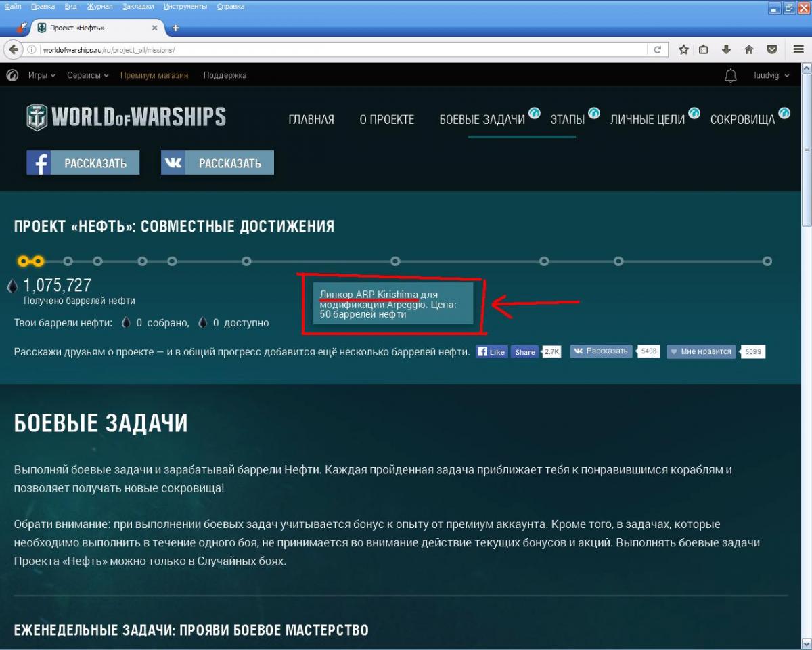Click the small VK Рассказать button
The width and height of the screenshot is (812, 650).
coord(601,351)
